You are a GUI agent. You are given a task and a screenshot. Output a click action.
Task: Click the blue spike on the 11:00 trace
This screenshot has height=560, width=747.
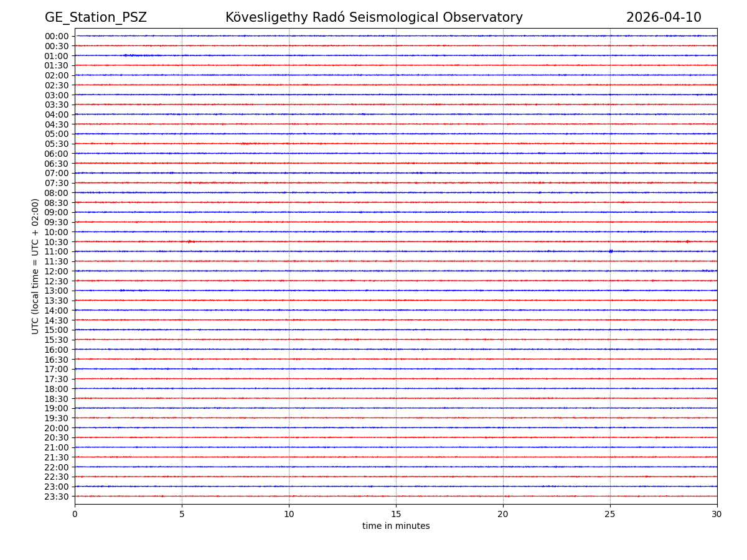[x=611, y=251]
